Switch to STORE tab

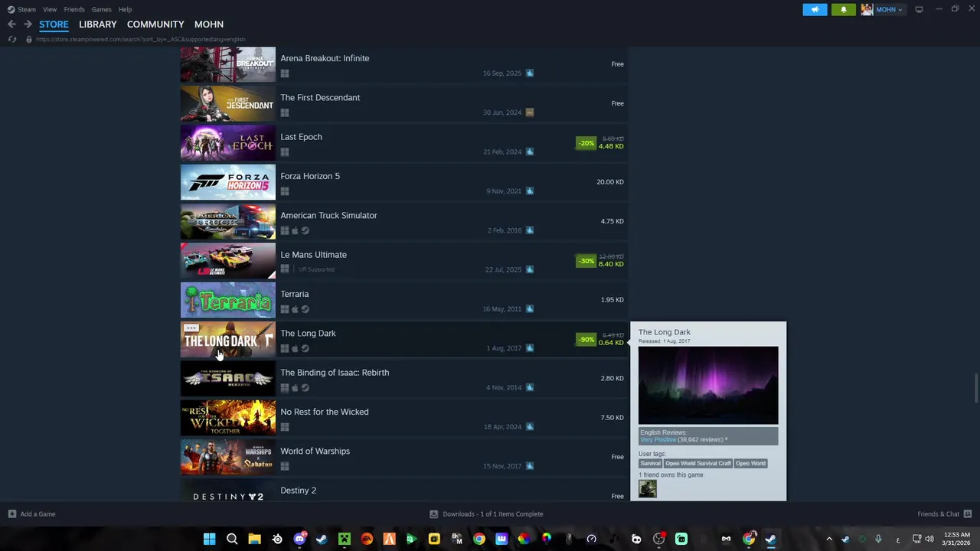54,24
